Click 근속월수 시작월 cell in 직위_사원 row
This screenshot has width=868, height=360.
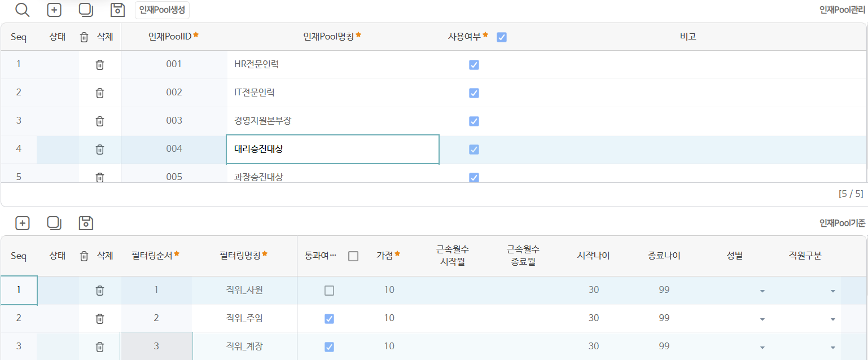[x=452, y=291]
